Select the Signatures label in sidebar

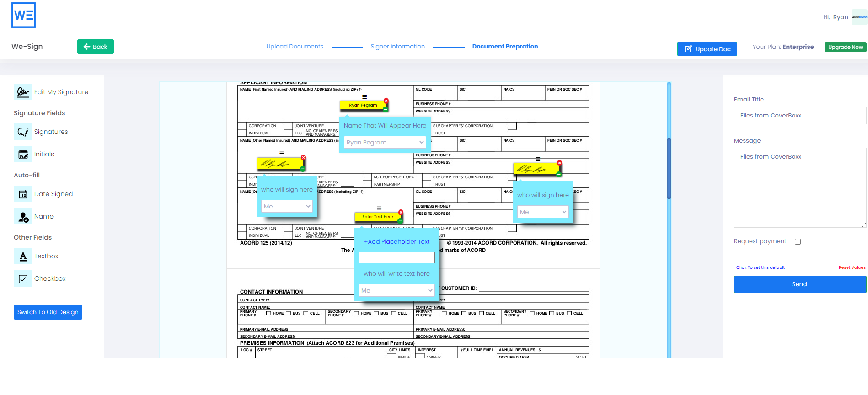pyautogui.click(x=51, y=132)
